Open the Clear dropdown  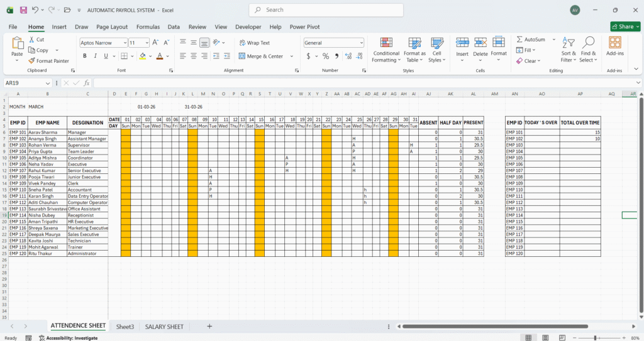[528, 61]
